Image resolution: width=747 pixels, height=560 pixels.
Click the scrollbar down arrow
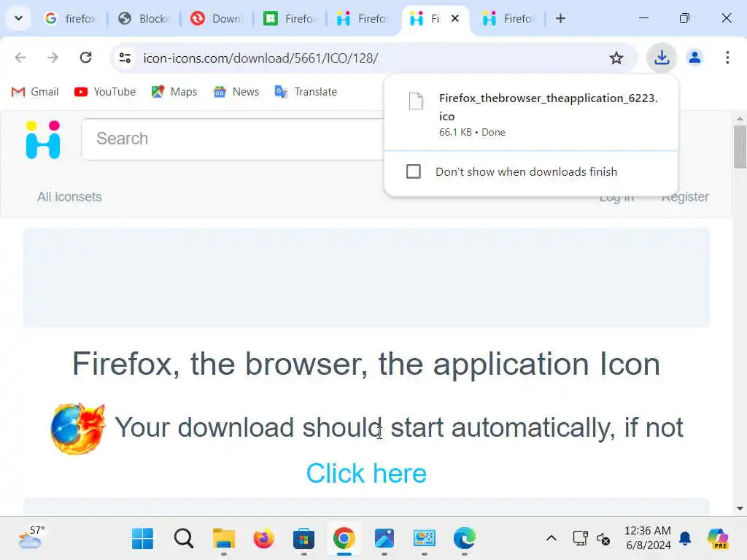point(740,508)
